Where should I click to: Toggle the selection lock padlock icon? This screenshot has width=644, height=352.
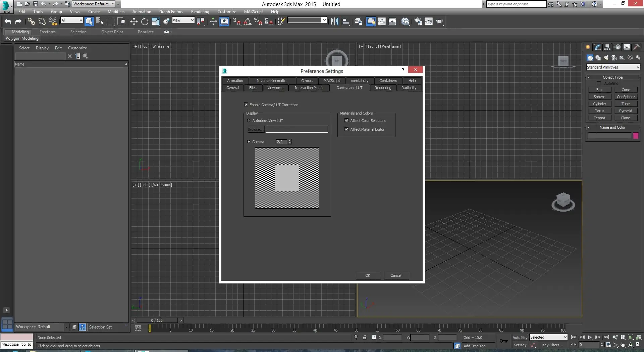365,337
